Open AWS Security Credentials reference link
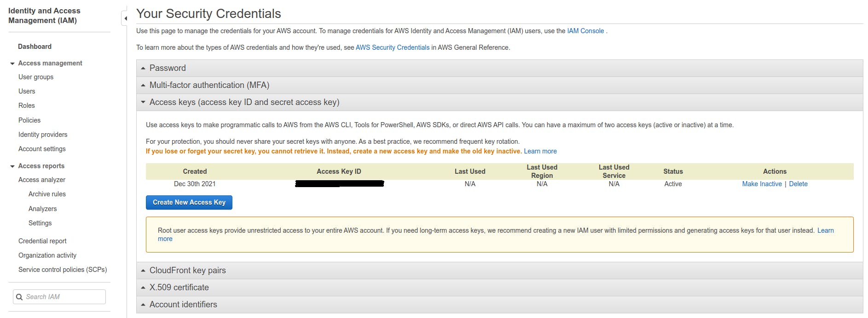The image size is (868, 318). (392, 47)
